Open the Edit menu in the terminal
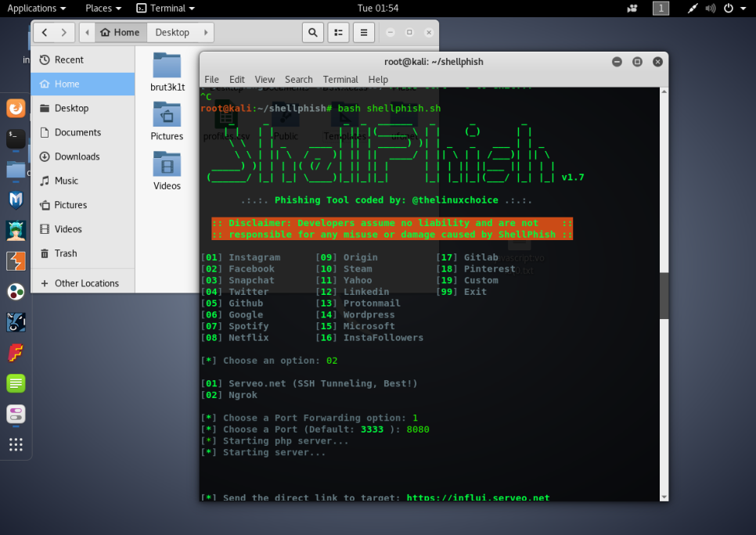Viewport: 756px width, 535px height. (x=236, y=80)
